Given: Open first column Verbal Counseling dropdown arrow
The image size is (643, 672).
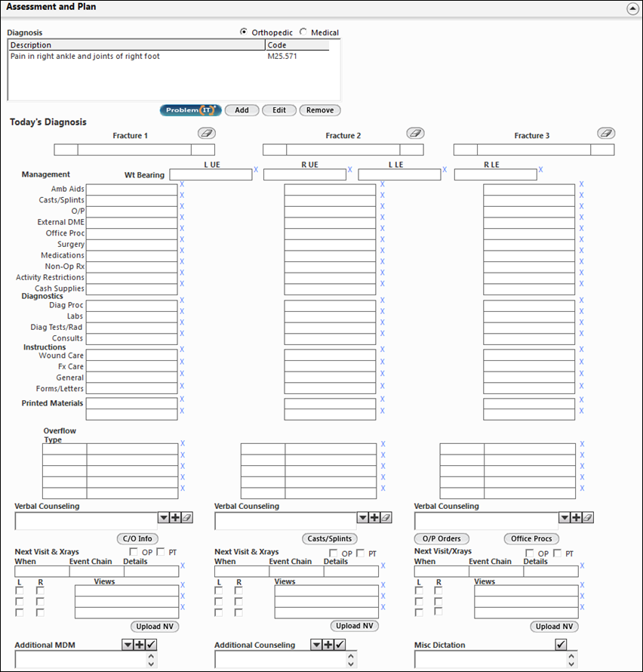Looking at the screenshot, I should pyautogui.click(x=164, y=518).
